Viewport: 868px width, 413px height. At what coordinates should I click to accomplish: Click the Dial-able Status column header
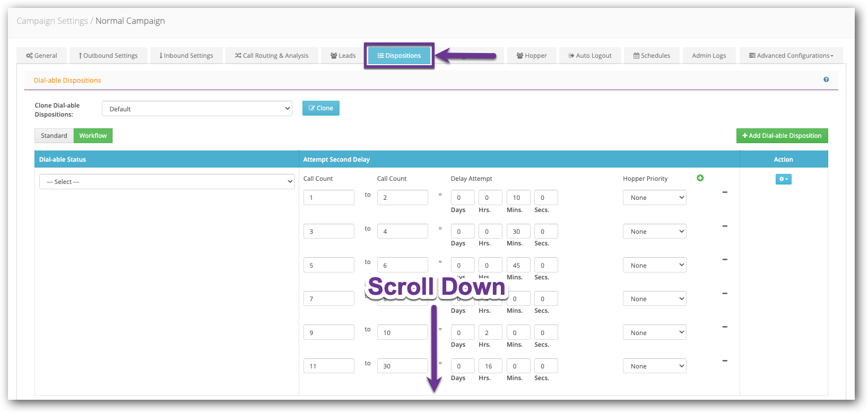tap(63, 160)
